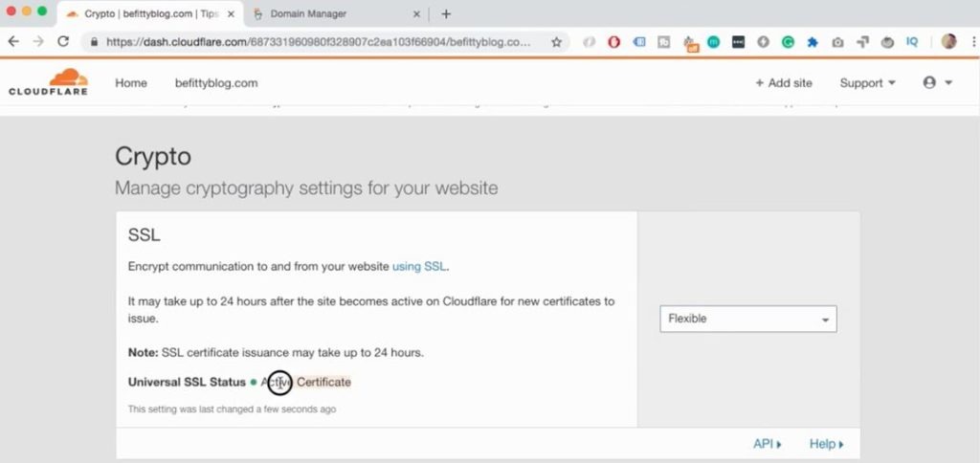This screenshot has width=980, height=463.
Task: Switch to the Domain Manager tab
Action: point(337,13)
